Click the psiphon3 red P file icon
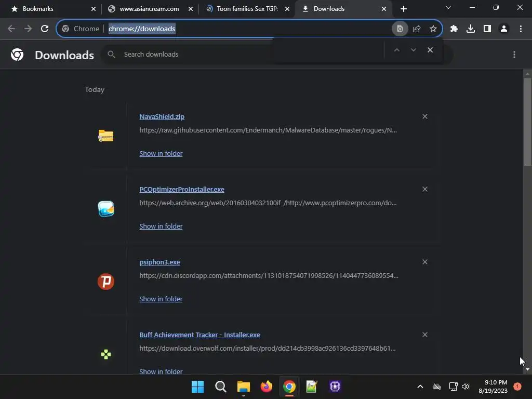The image size is (532, 399). click(106, 282)
